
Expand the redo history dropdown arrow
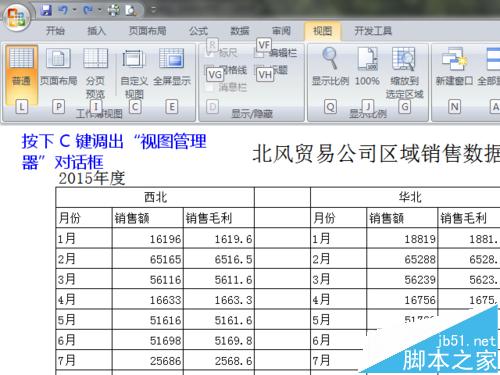click(x=99, y=10)
